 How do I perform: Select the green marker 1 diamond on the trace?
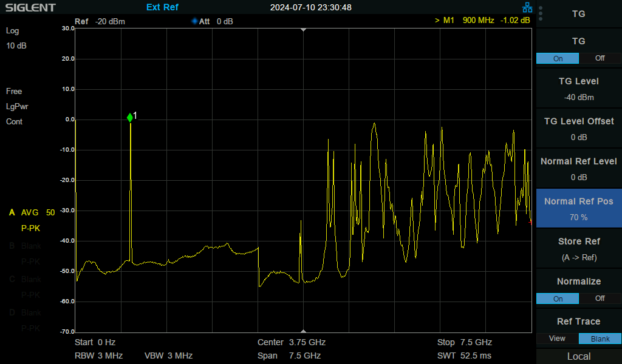pos(130,118)
